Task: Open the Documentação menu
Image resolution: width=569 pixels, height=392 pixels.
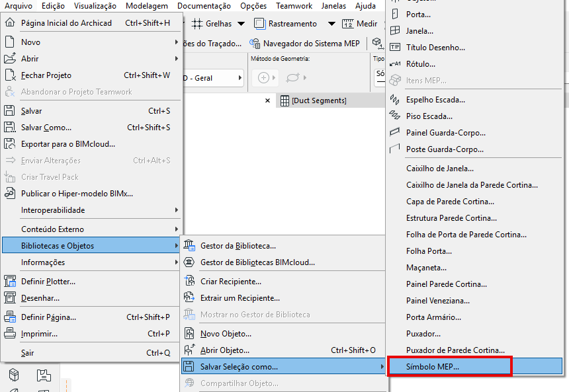Action: point(204,6)
